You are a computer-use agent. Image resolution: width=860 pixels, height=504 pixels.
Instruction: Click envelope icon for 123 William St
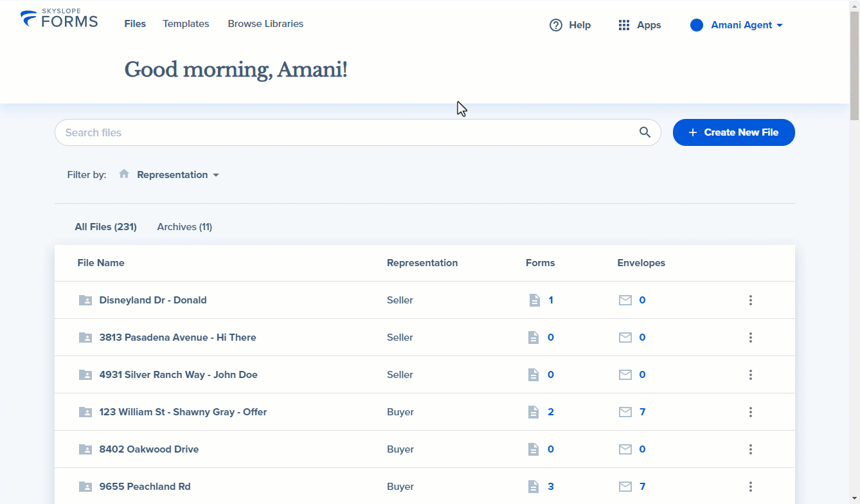click(x=625, y=412)
